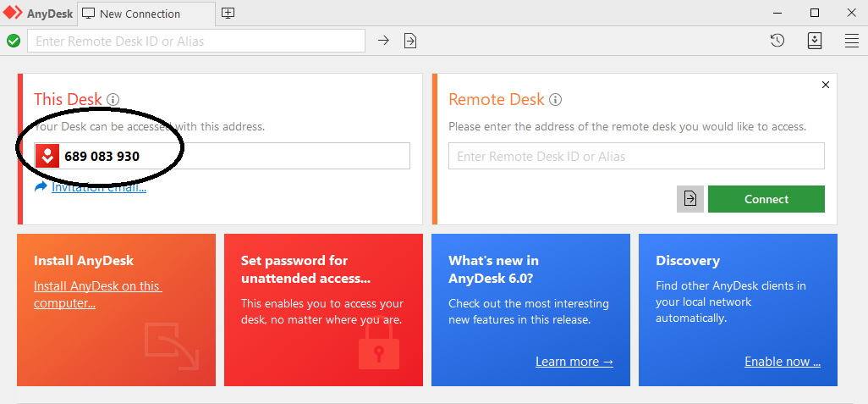
Task: Click the Enable now link for Discovery
Action: point(783,362)
